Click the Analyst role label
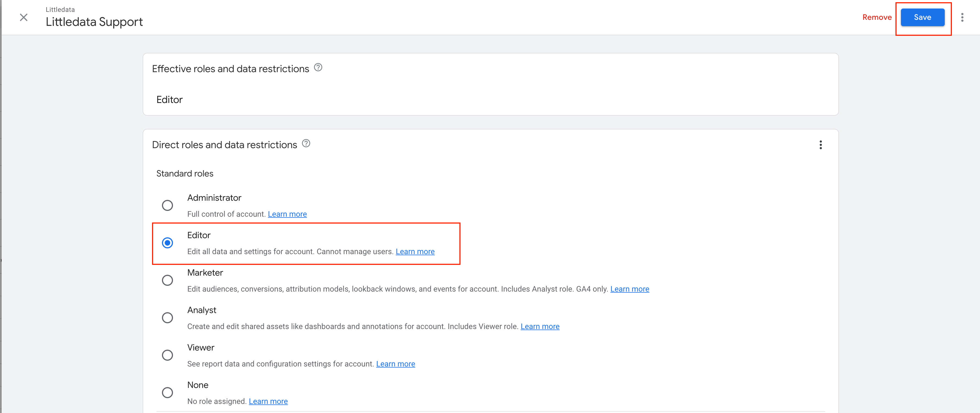 (x=202, y=310)
